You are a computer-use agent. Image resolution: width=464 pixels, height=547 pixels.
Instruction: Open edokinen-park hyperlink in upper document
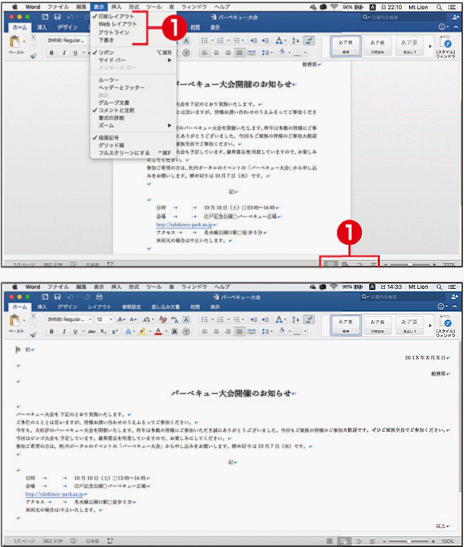[185, 225]
